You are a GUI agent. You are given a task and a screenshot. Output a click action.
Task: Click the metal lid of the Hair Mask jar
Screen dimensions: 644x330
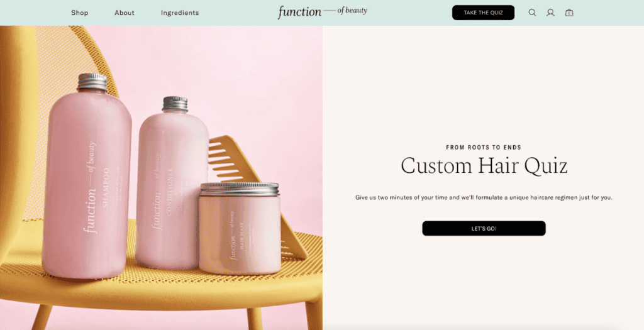[240, 189]
